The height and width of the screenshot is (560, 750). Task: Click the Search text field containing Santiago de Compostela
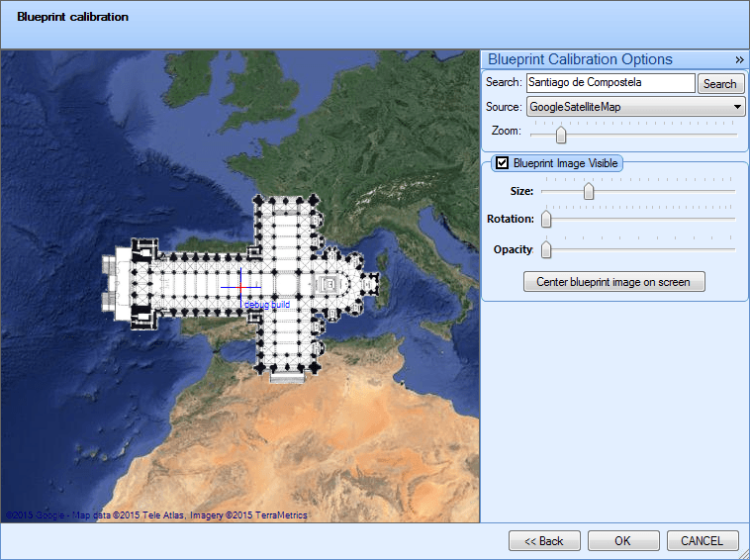610,83
